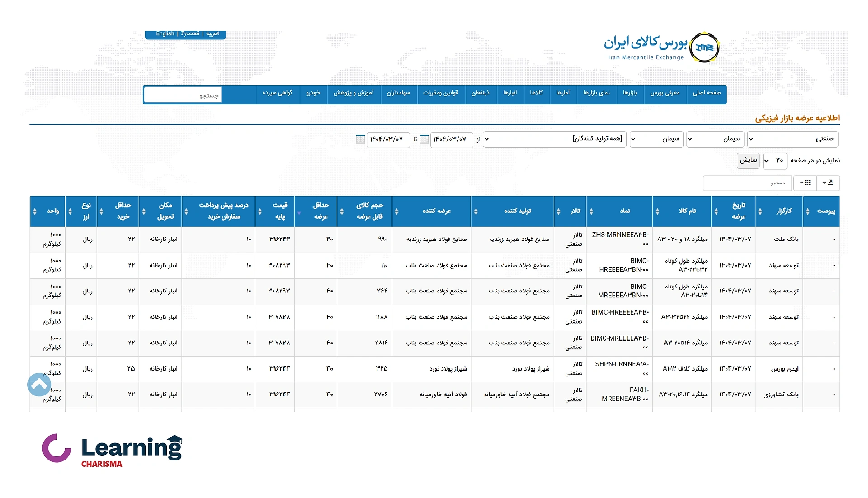Open the سیمان dropdown beside صنعتی
This screenshot has height=498, width=868.
(x=715, y=139)
